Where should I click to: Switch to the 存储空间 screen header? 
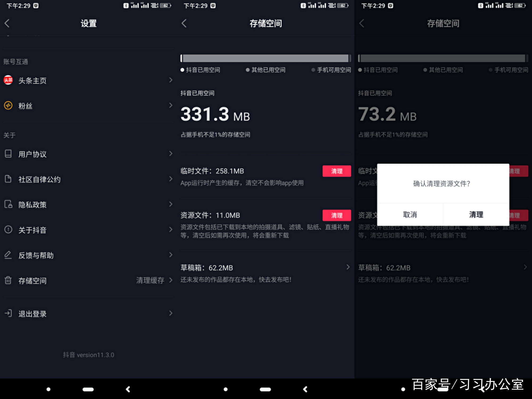coord(266,23)
